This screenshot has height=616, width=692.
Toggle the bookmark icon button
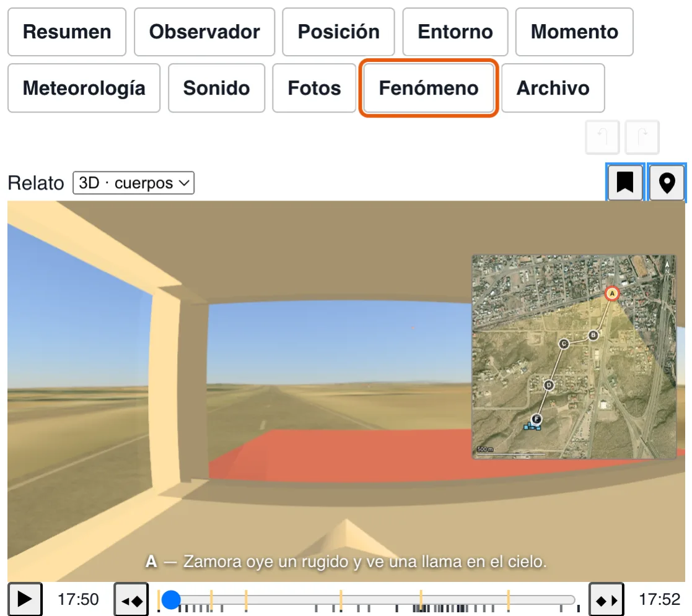click(x=625, y=182)
